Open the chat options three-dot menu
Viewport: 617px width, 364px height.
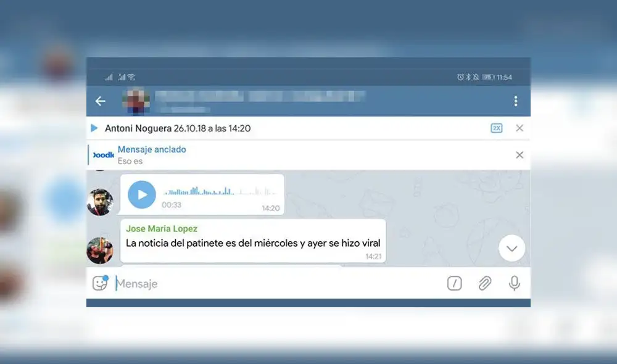click(x=516, y=101)
